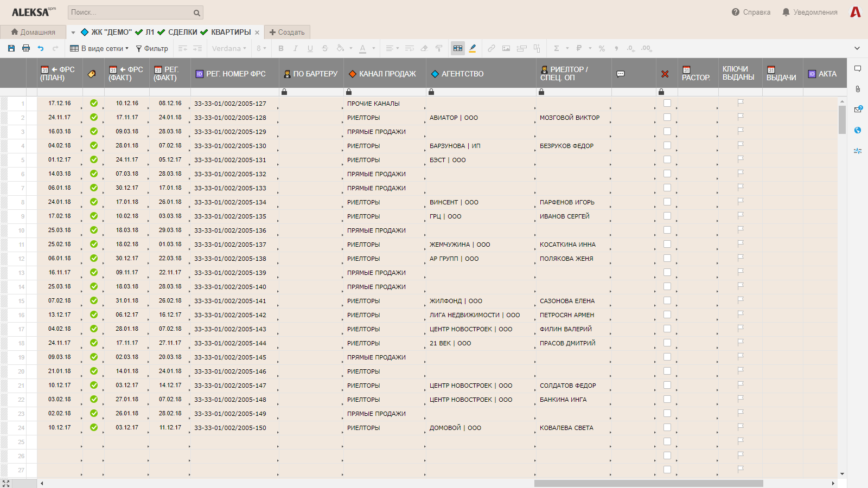Click the percent format icon

click(x=602, y=48)
